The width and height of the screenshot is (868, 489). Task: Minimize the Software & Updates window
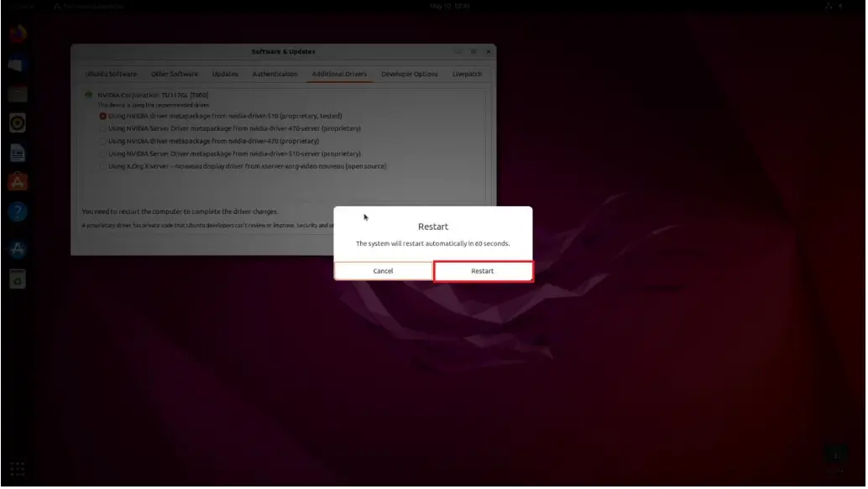click(458, 52)
